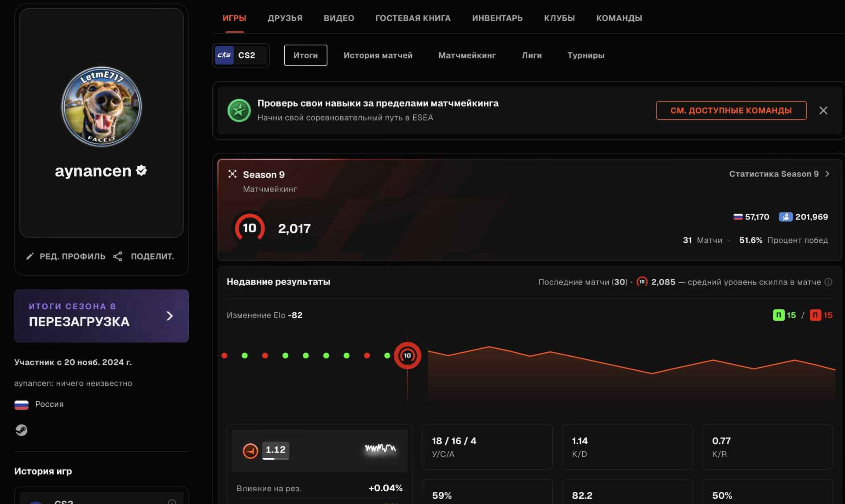
Task: Click the Изменение Elo -82 text
Action: click(265, 315)
